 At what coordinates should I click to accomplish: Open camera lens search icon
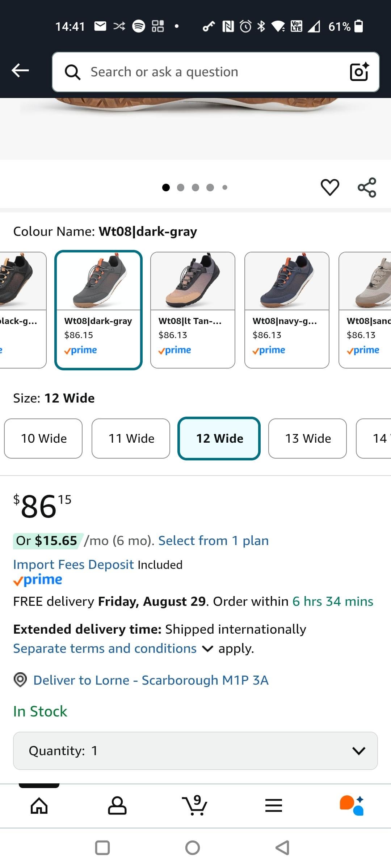[x=359, y=72]
